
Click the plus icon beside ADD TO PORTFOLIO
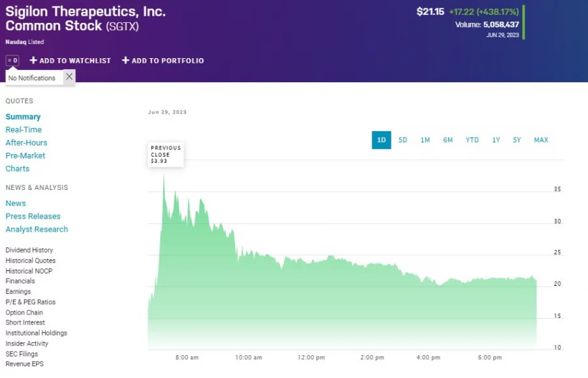pos(124,60)
